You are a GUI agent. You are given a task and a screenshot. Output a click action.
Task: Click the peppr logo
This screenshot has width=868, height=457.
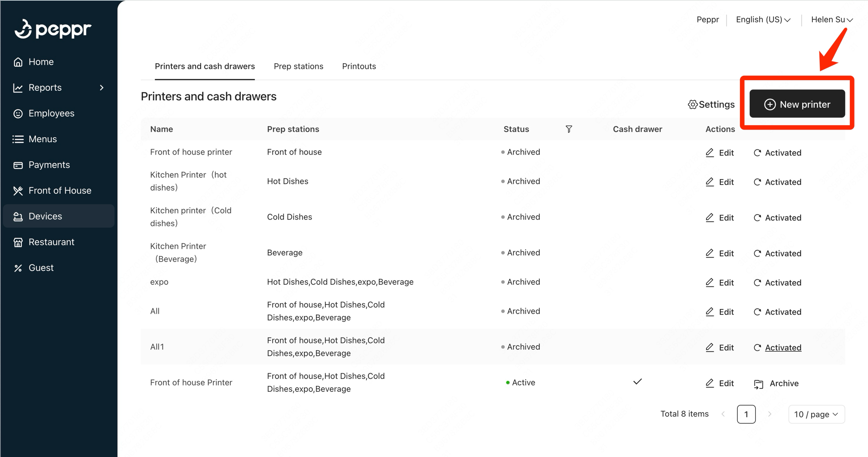coord(53,29)
